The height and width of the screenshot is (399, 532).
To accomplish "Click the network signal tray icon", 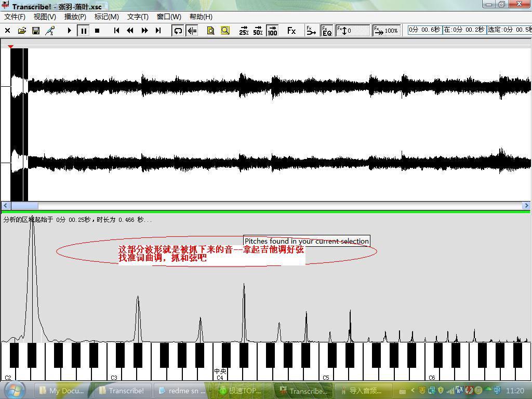I will 450,391.
